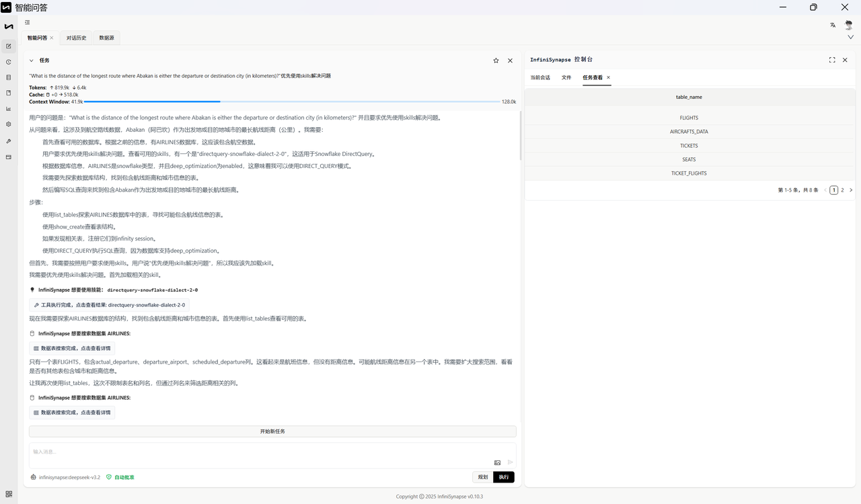Switch to 执行 execute mode
Image resolution: width=861 pixels, height=504 pixels.
[x=504, y=477]
